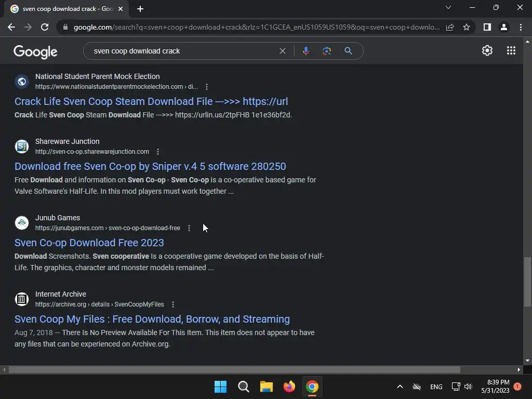Open the ENG language input switcher
Viewport: 532px width, 399px height.
(436, 387)
